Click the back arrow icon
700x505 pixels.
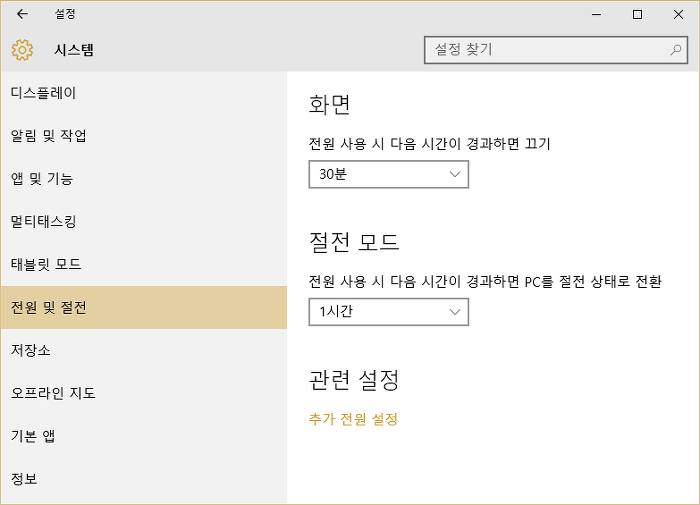pos(22,14)
